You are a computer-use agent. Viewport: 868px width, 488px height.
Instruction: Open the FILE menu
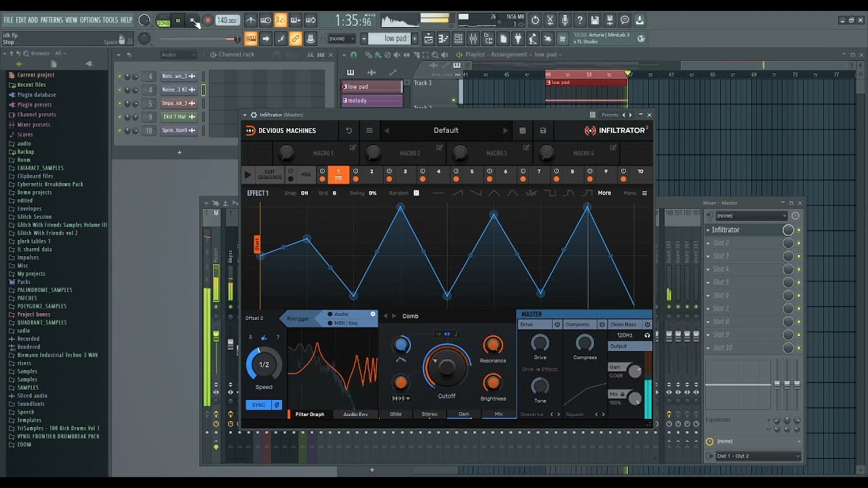(x=8, y=20)
